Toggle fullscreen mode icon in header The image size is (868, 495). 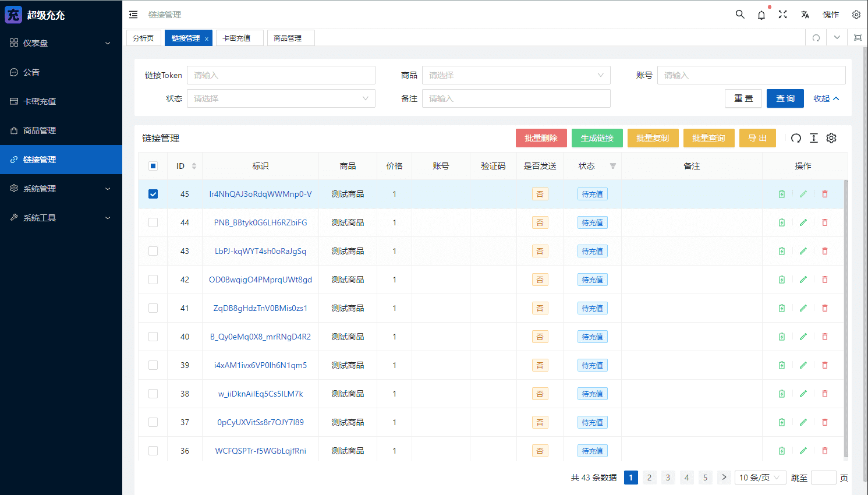click(x=782, y=15)
